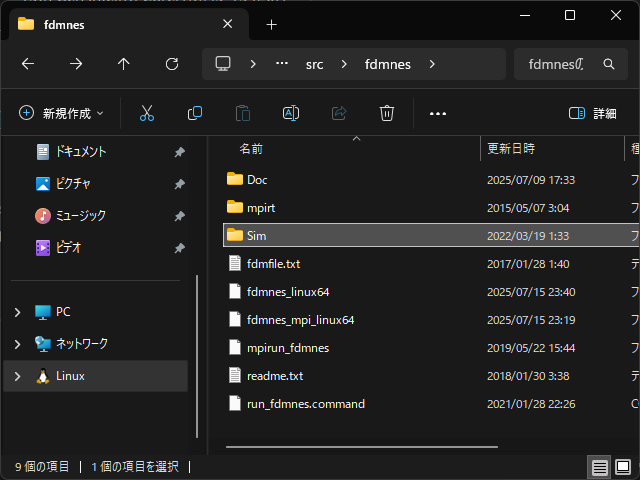Click the search magnifier icon
The width and height of the screenshot is (640, 480).
click(609, 64)
